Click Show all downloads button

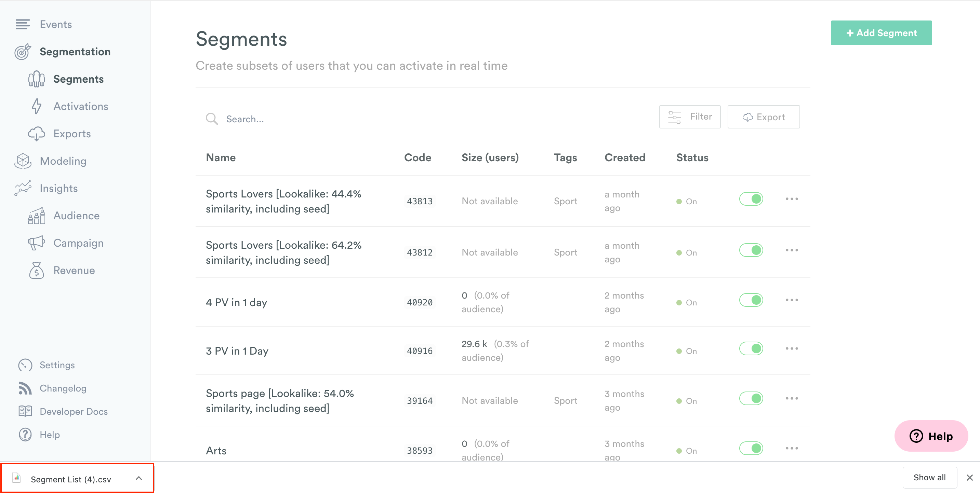pyautogui.click(x=929, y=478)
